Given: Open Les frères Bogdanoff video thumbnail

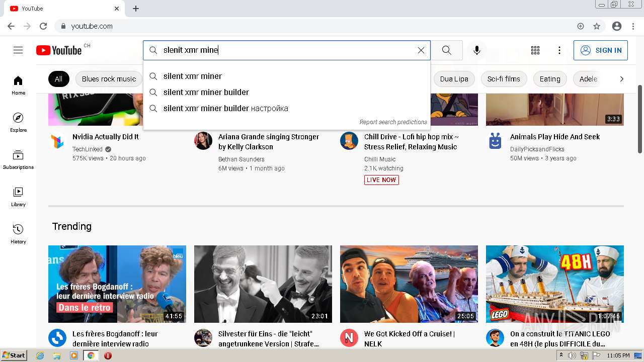Looking at the screenshot, I should (x=117, y=284).
